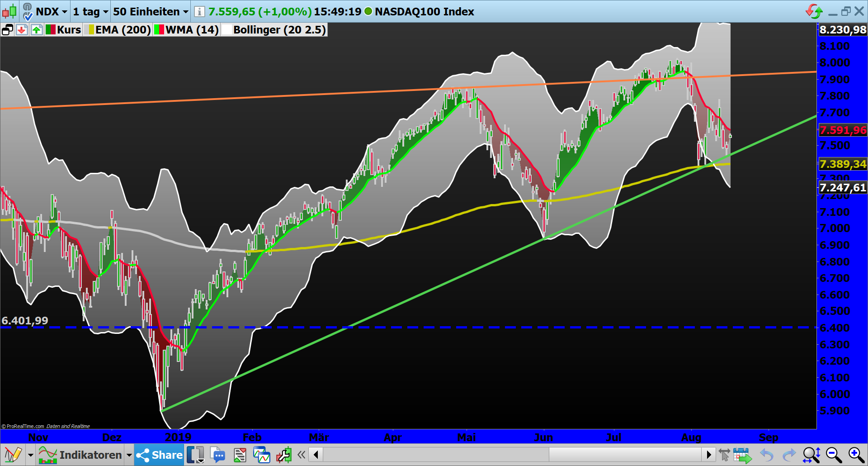The width and height of the screenshot is (868, 466).
Task: Click the multiple chart windows icon
Action: pyautogui.click(x=262, y=455)
